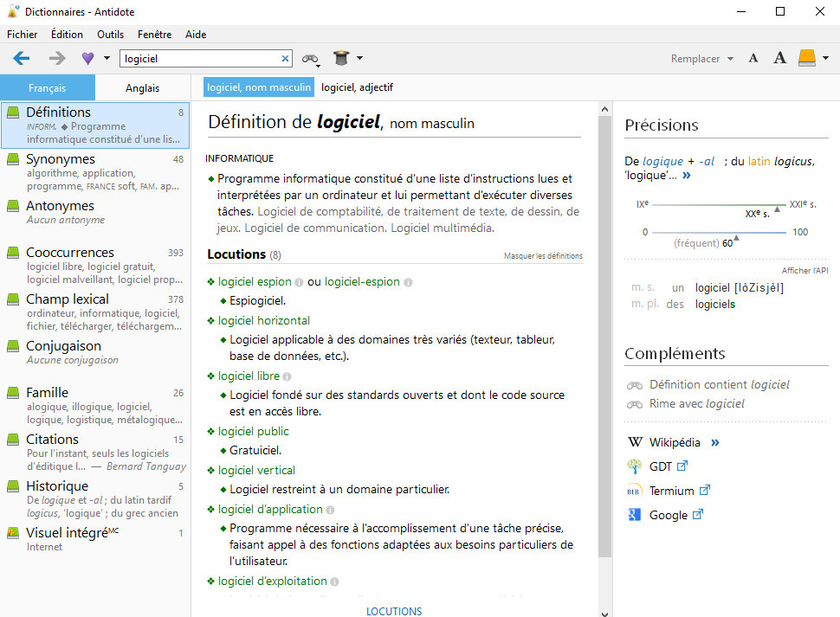Open the Visuel intégré dictionary
The image size is (840, 617).
pyautogui.click(x=95, y=539)
